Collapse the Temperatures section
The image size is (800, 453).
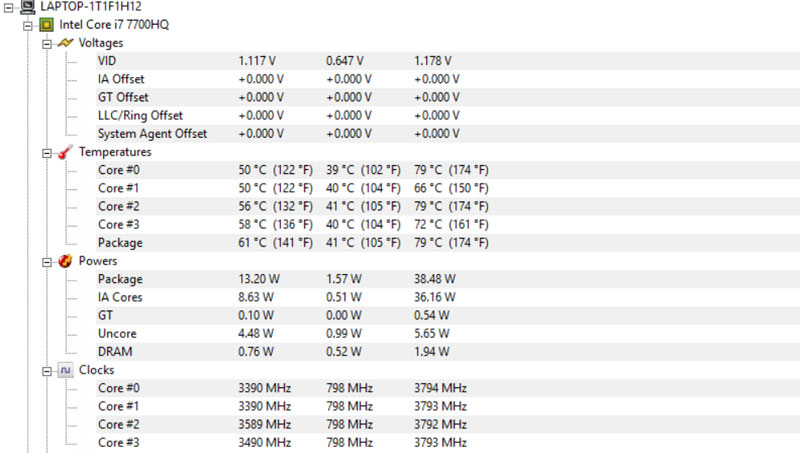47,153
